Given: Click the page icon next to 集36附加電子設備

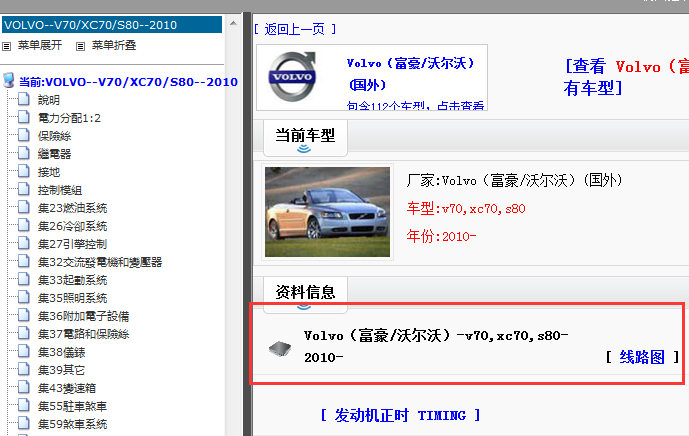Looking at the screenshot, I should click(24, 316).
